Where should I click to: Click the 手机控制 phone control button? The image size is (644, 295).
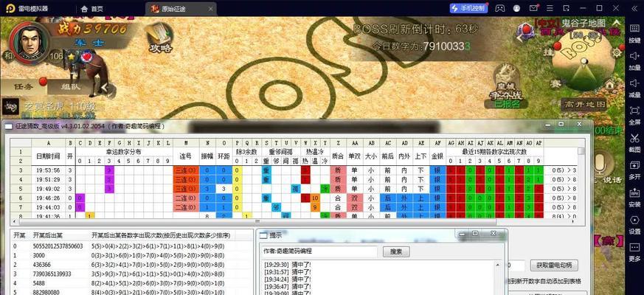[x=468, y=8]
